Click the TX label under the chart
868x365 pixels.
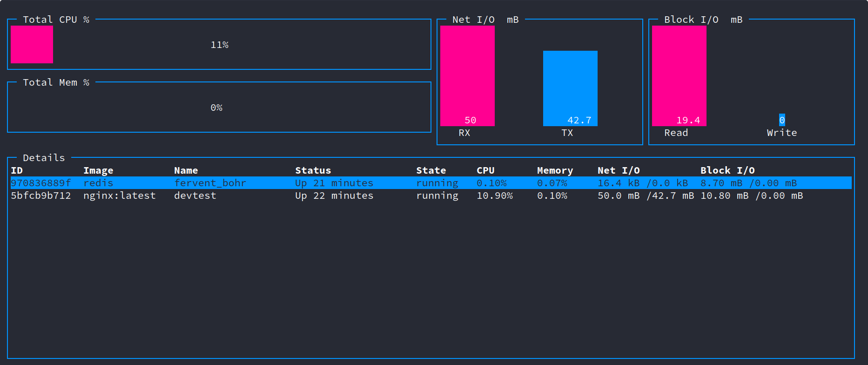click(x=567, y=133)
